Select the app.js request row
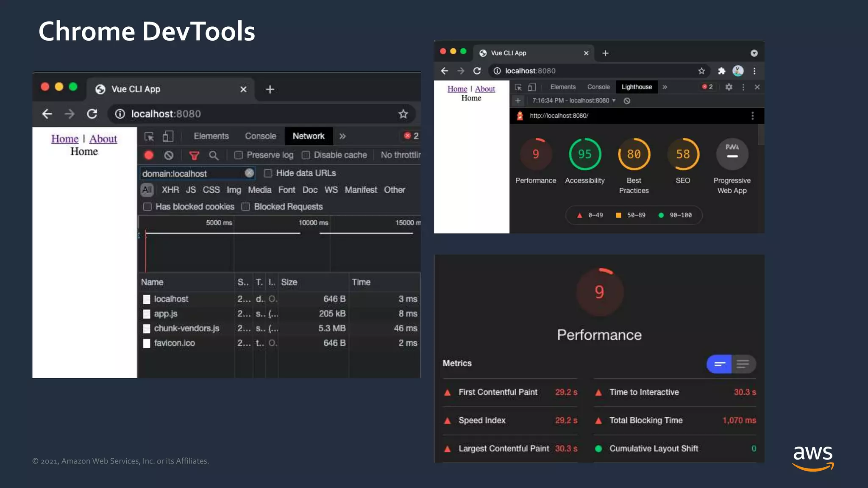This screenshot has height=488, width=868. click(280, 313)
